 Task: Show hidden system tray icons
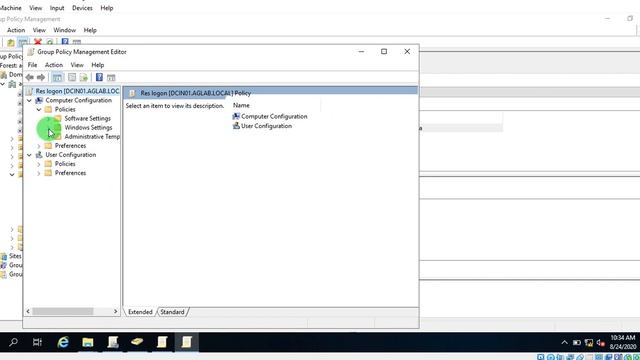click(564, 343)
